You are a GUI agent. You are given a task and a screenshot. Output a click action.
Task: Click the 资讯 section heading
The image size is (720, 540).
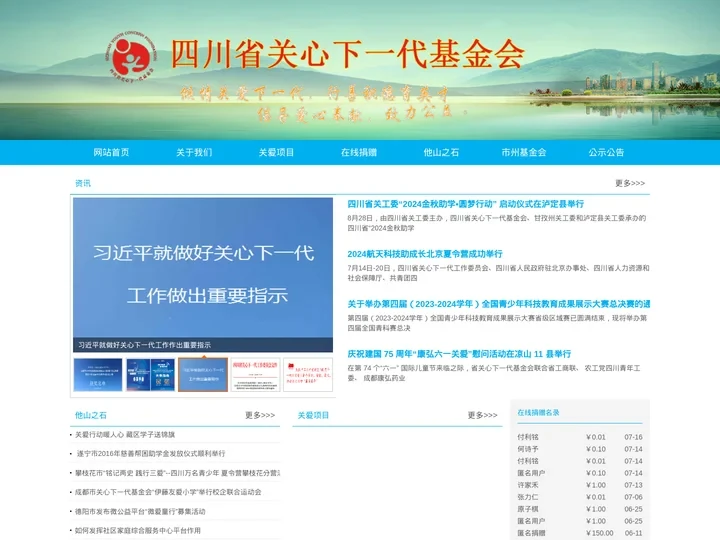point(83,183)
